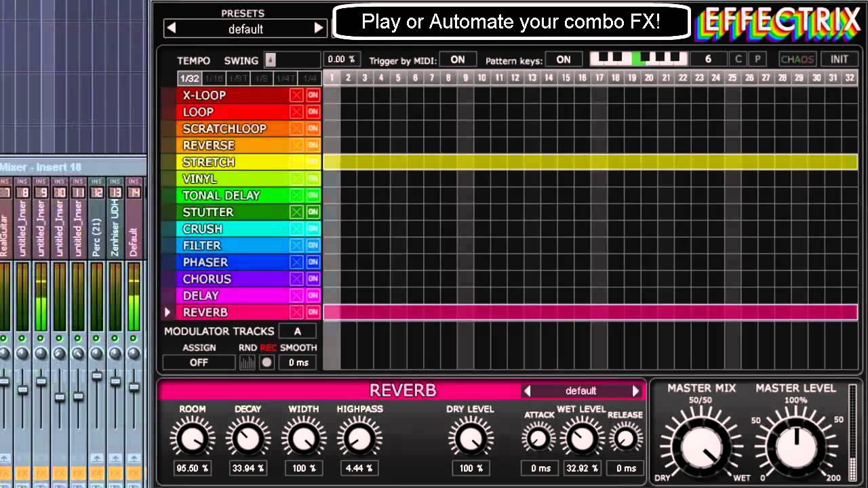Clear the FILTER track with its X icon
The height and width of the screenshot is (488, 868).
pyautogui.click(x=296, y=245)
